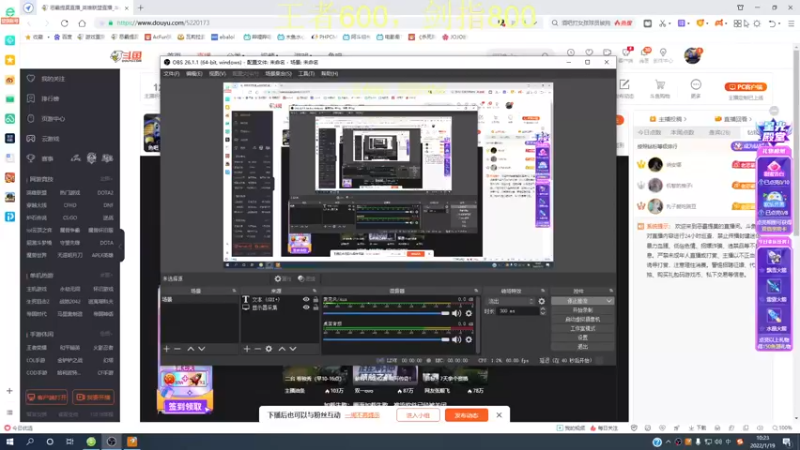Open the 文件(F) menu in OBS
Image resolution: width=800 pixels, height=450 pixels.
click(x=171, y=74)
